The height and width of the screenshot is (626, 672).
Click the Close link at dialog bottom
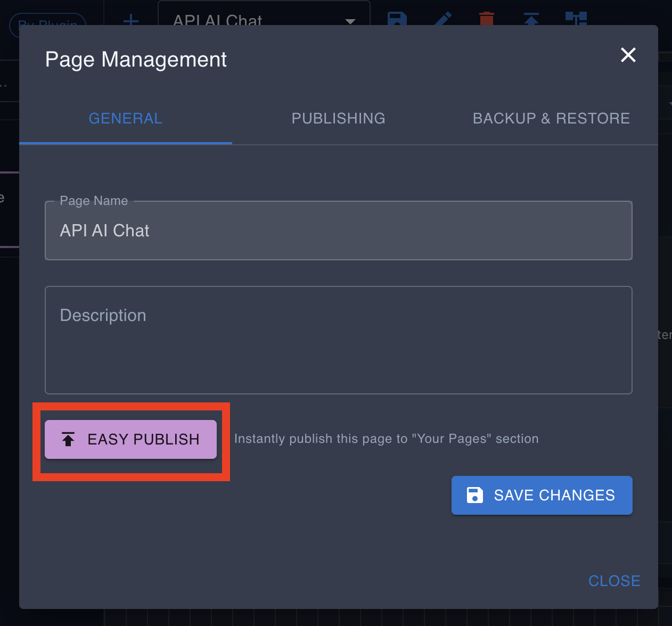614,581
